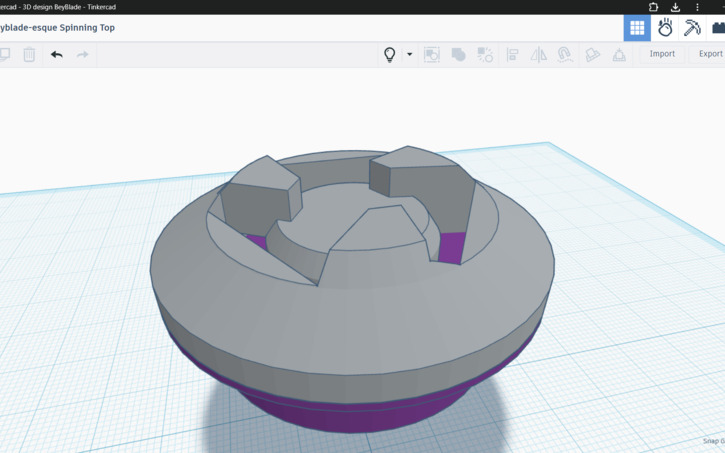Open the Blocks pickaxe view
Image resolution: width=725 pixels, height=453 pixels.
click(x=692, y=28)
